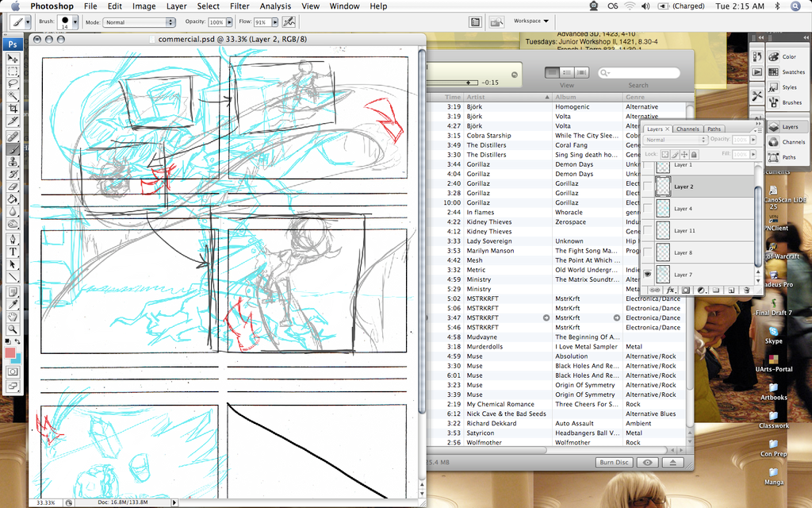Image resolution: width=812 pixels, height=508 pixels.
Task: Open the Workspace dropdown
Action: pos(530,21)
